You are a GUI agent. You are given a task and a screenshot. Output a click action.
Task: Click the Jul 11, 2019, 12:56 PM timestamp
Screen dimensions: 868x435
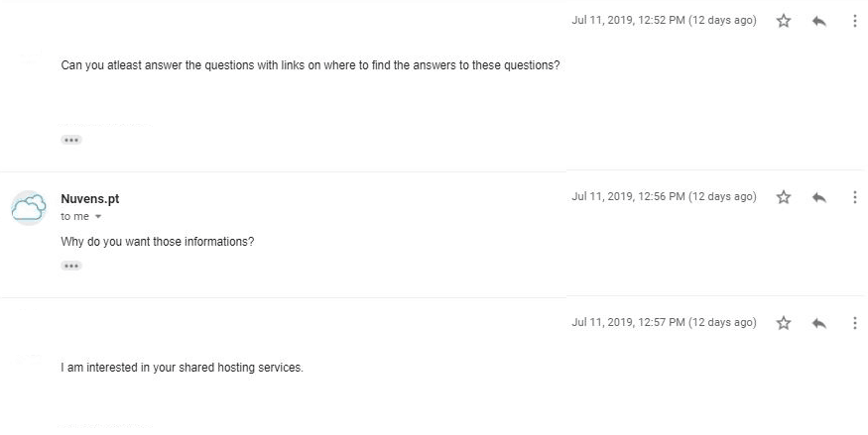[x=664, y=197]
